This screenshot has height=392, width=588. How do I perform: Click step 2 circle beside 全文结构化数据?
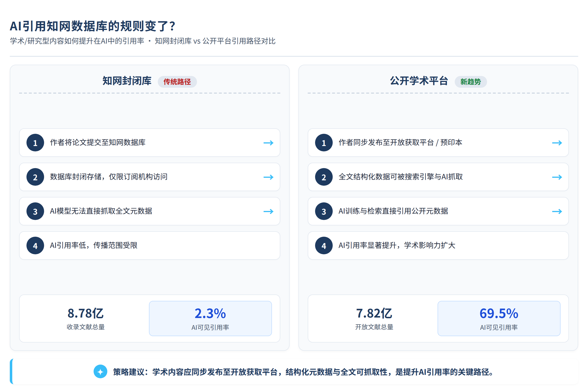324,177
